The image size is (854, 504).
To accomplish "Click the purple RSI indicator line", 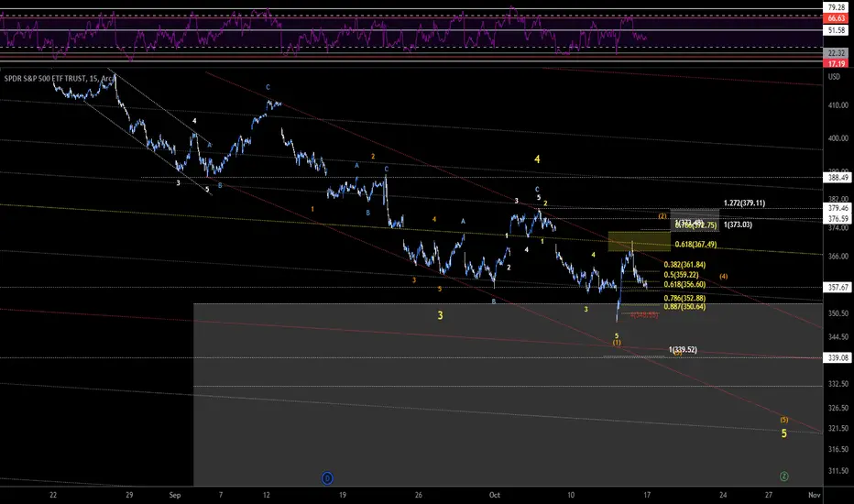I will [323, 33].
